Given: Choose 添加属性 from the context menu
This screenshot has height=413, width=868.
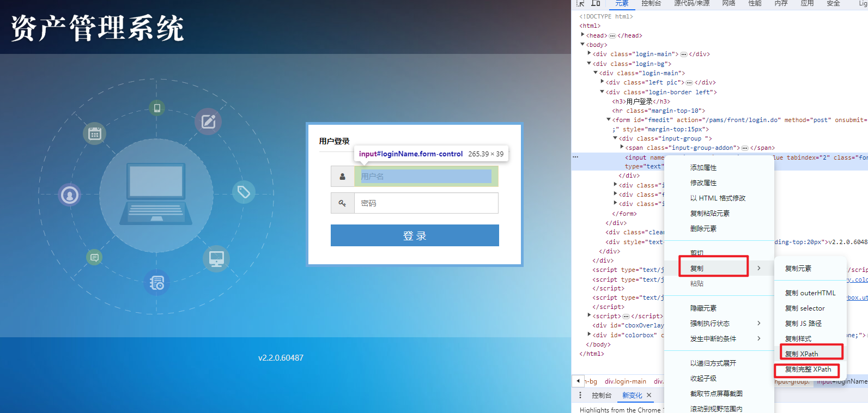Looking at the screenshot, I should (x=719, y=168).
